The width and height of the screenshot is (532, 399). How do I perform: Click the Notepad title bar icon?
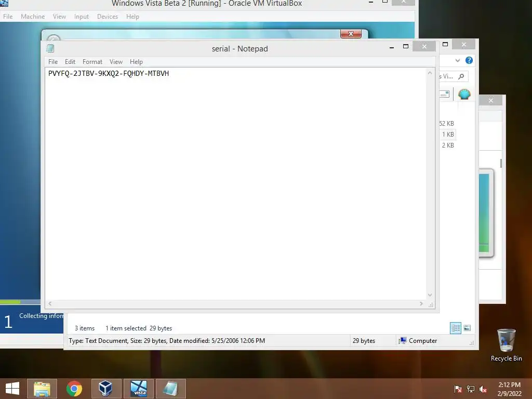pyautogui.click(x=50, y=48)
